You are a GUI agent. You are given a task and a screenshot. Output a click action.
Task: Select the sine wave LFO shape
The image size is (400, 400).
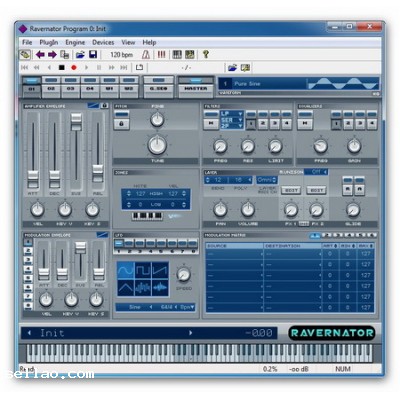point(126,270)
